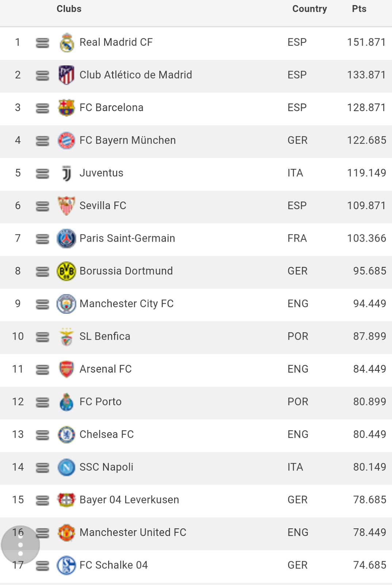
Task: Open the Manchester City FC link
Action: click(126, 303)
